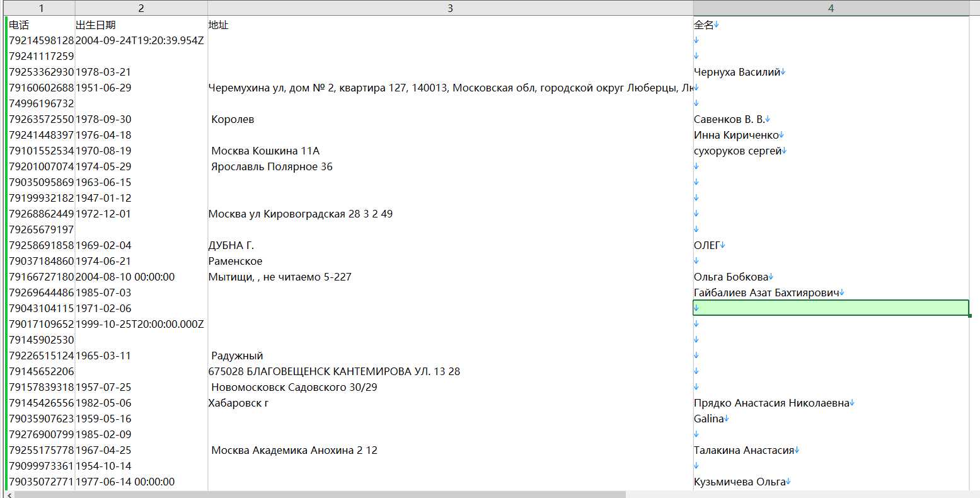Select name cell Прядко Анастасия Николаевна

click(831, 403)
